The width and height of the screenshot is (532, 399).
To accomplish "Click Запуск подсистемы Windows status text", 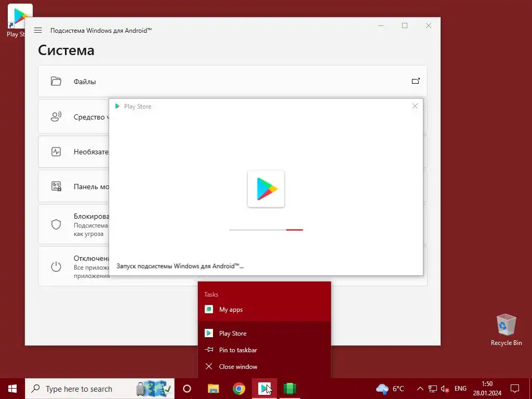I will pos(180,266).
